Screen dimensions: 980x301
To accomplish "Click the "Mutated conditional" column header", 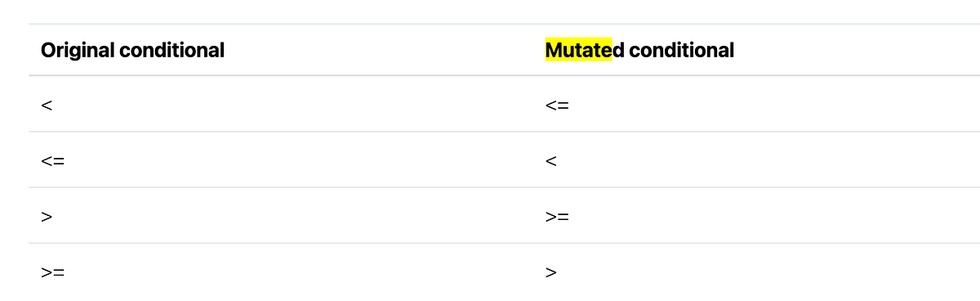I will [639, 51].
